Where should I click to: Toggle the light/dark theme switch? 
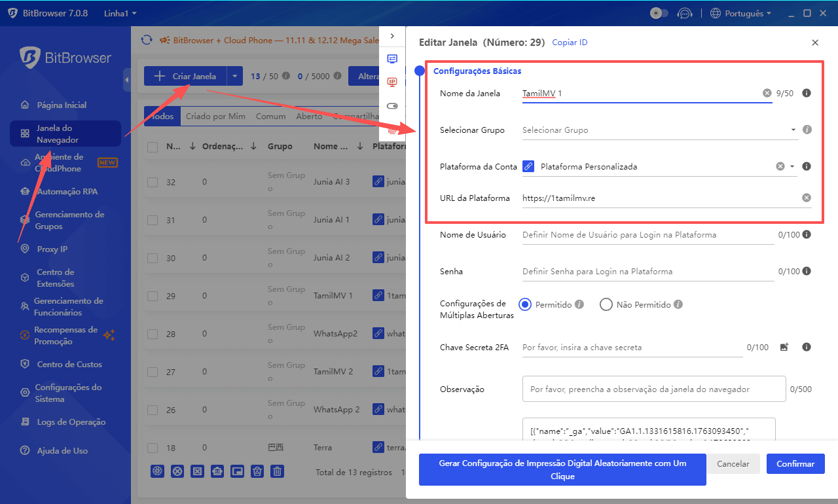click(x=659, y=13)
